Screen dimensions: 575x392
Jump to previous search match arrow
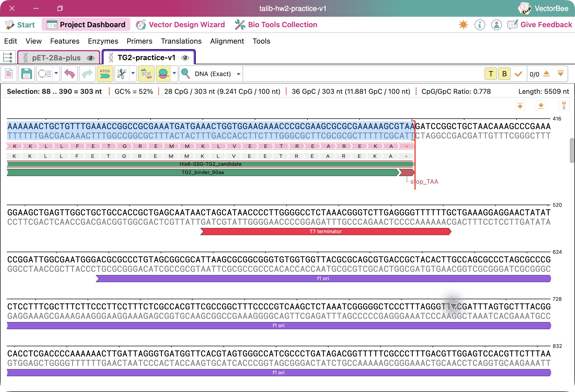[547, 74]
